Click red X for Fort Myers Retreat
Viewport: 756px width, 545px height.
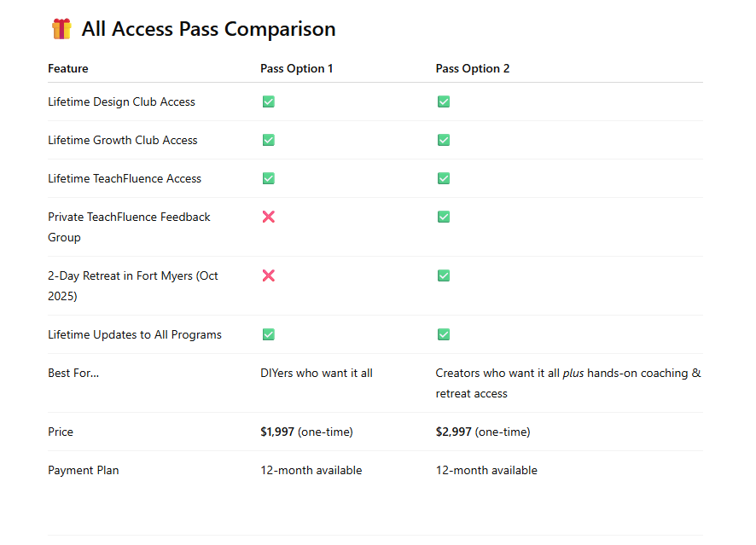pos(269,275)
